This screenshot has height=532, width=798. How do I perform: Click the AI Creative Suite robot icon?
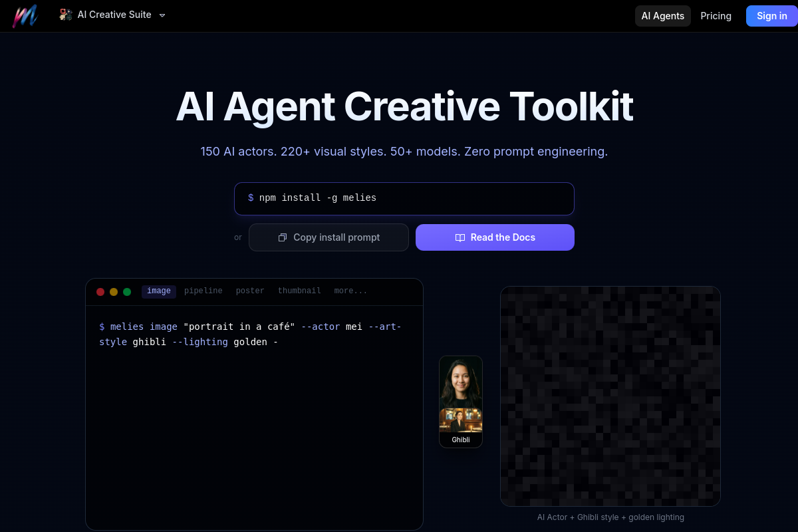click(x=65, y=15)
